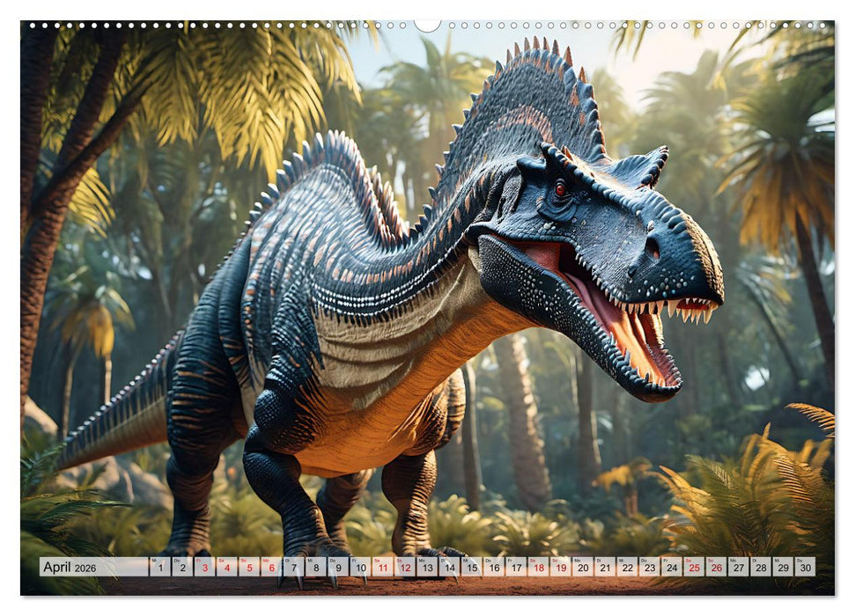Select the date cell 20

(584, 568)
